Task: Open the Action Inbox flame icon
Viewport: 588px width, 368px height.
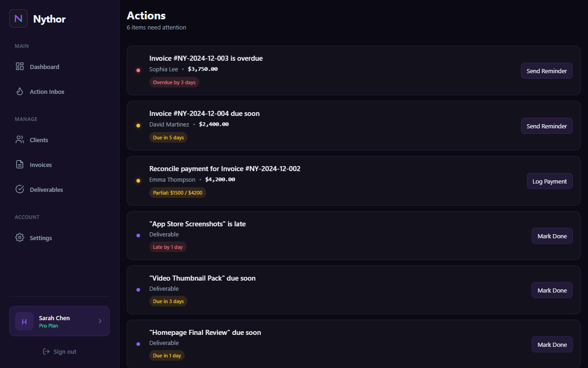Action: [x=20, y=91]
